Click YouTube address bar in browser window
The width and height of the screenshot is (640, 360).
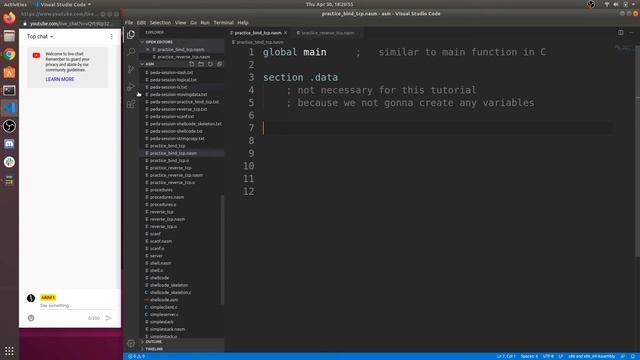click(69, 24)
